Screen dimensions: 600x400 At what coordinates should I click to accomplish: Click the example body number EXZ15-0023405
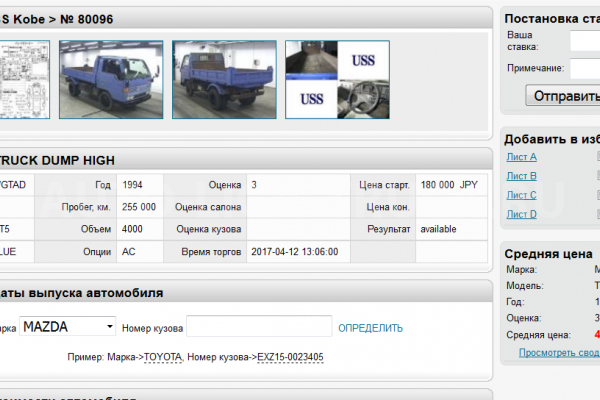[x=290, y=357]
